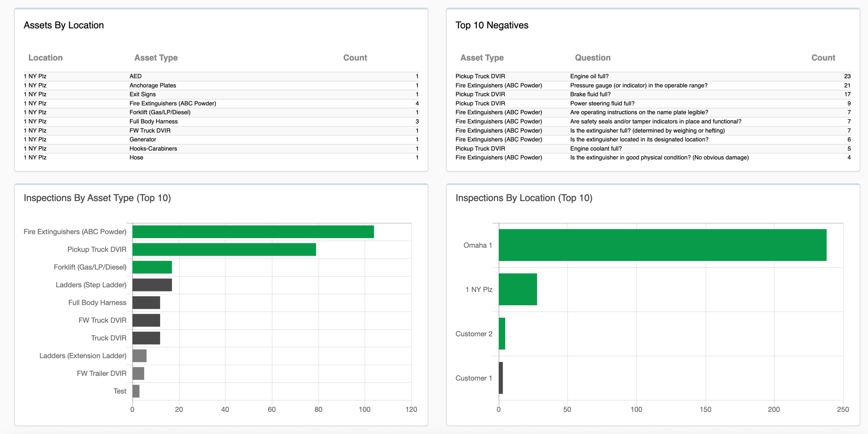Click the Question column header

593,57
